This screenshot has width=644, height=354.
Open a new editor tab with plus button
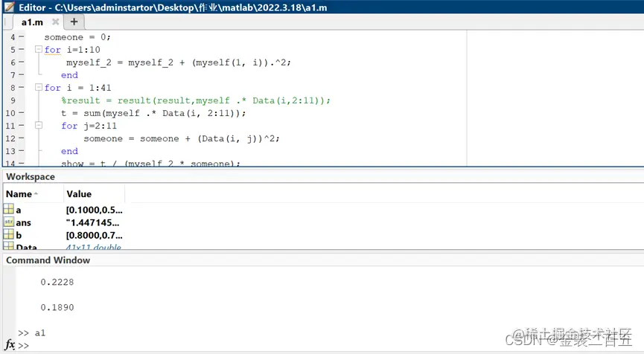(74, 22)
